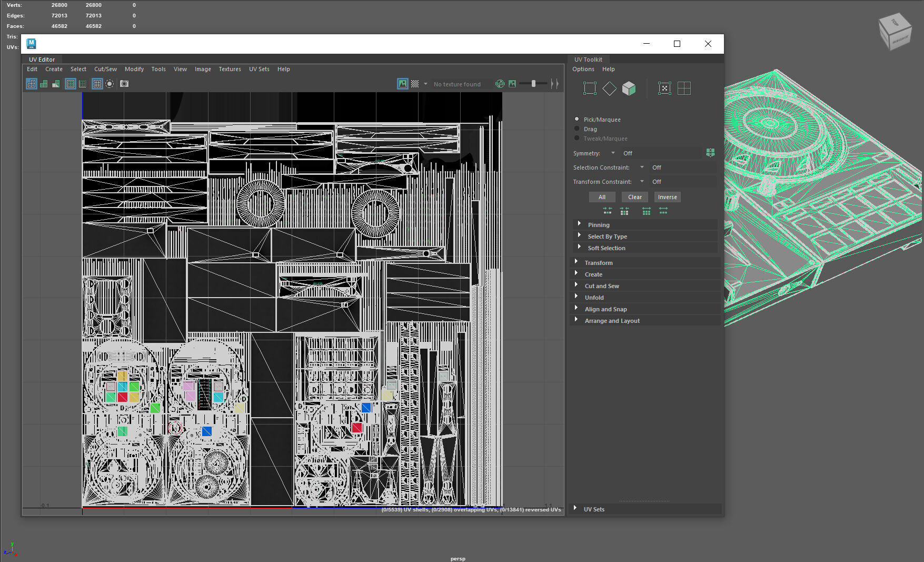Viewport: 924px width, 562px height.
Task: Open the Cut/Sew menu
Action: [105, 69]
